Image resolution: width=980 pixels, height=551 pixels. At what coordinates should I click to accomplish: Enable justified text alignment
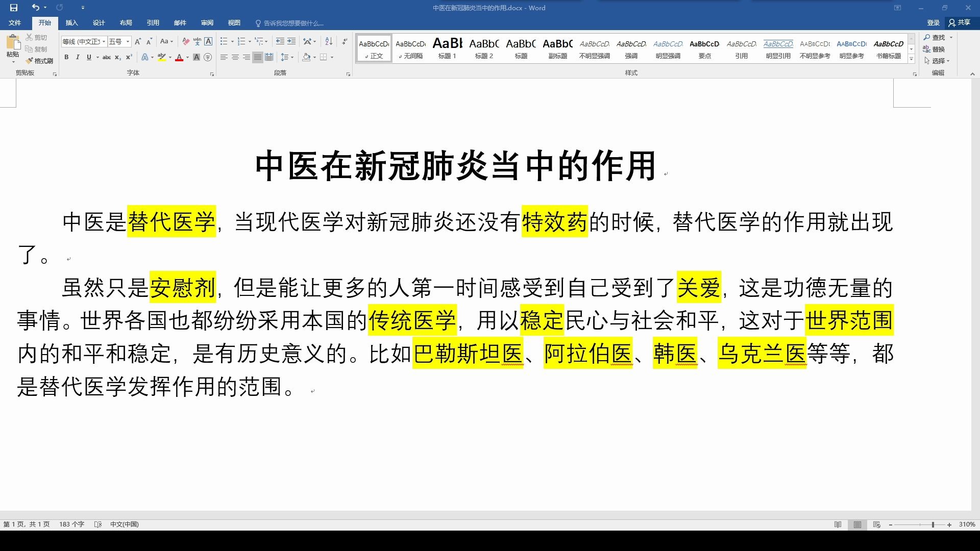257,57
